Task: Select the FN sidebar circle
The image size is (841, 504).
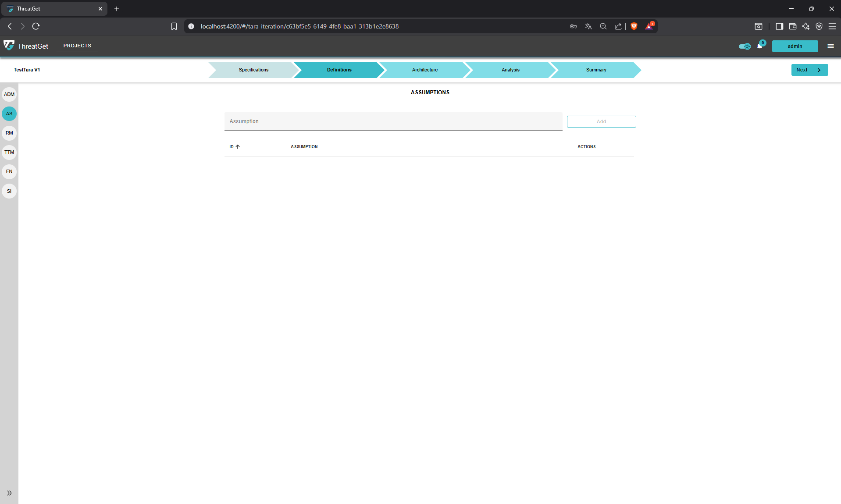Action: (x=9, y=171)
